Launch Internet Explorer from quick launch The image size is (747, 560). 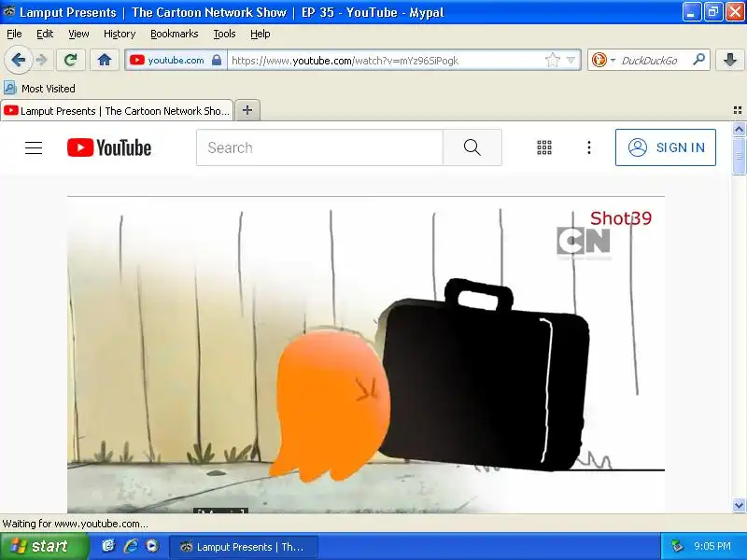tap(130, 546)
